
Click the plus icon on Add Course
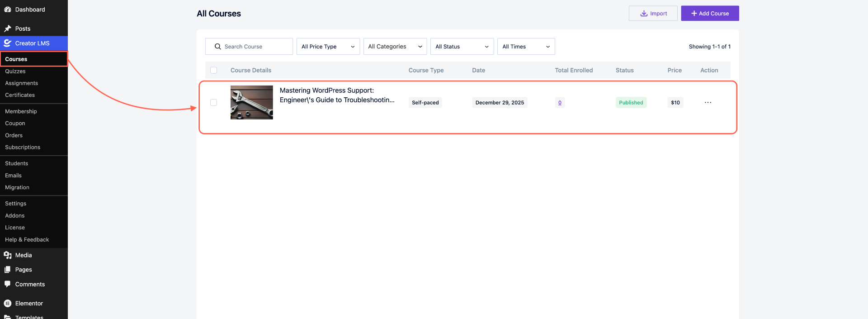pyautogui.click(x=694, y=14)
